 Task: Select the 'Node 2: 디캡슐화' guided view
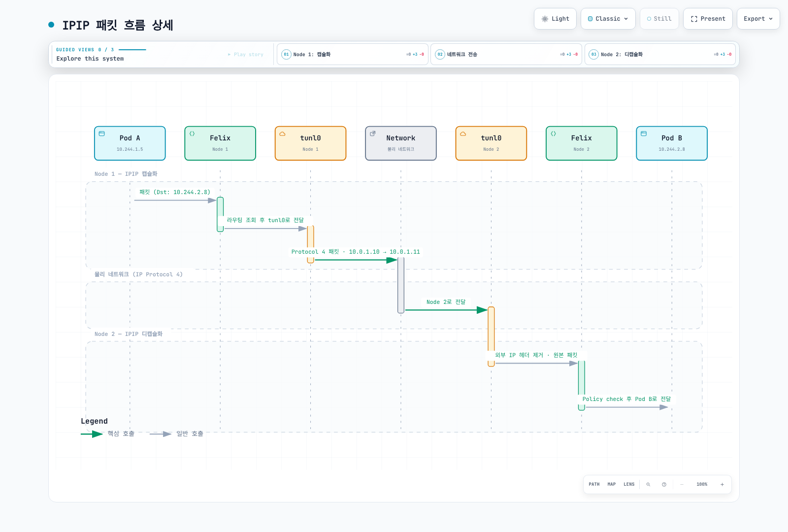coord(660,54)
